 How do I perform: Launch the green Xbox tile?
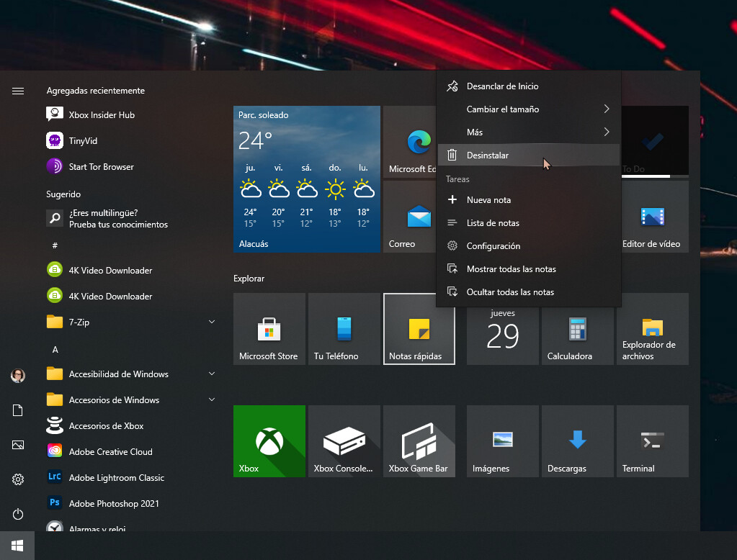coord(269,441)
